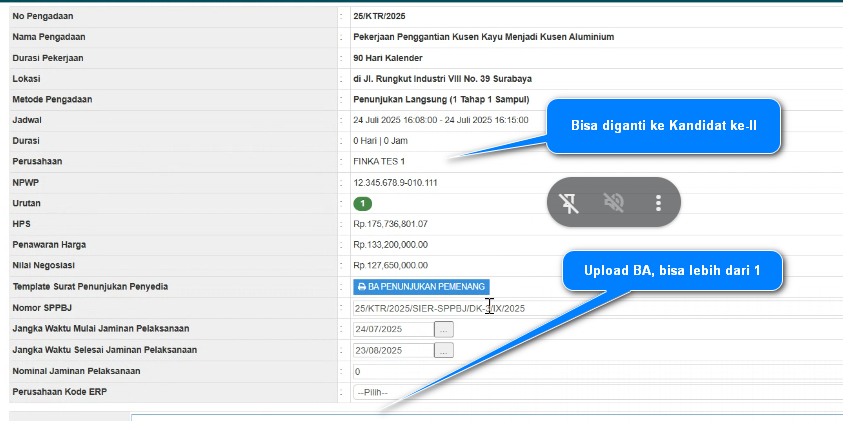Click the unpin icon on floating toolbar
Viewport: 843px width, 421px height.
(x=569, y=203)
